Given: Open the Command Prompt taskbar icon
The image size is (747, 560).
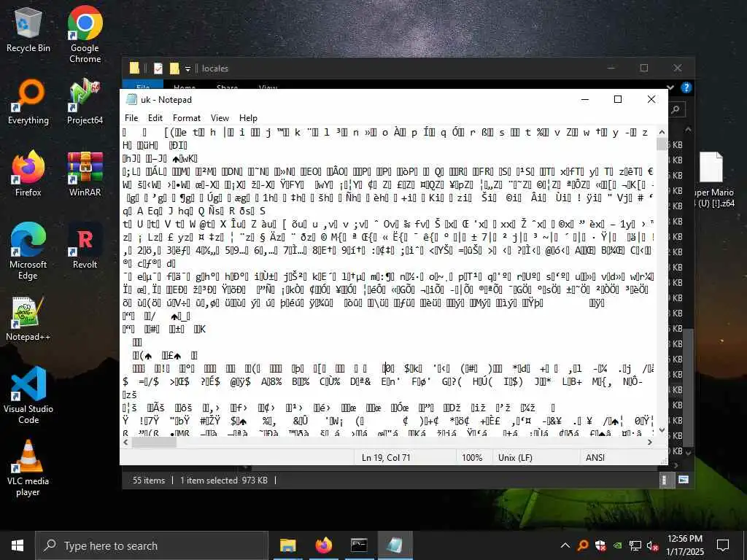Looking at the screenshot, I should pyautogui.click(x=359, y=545).
